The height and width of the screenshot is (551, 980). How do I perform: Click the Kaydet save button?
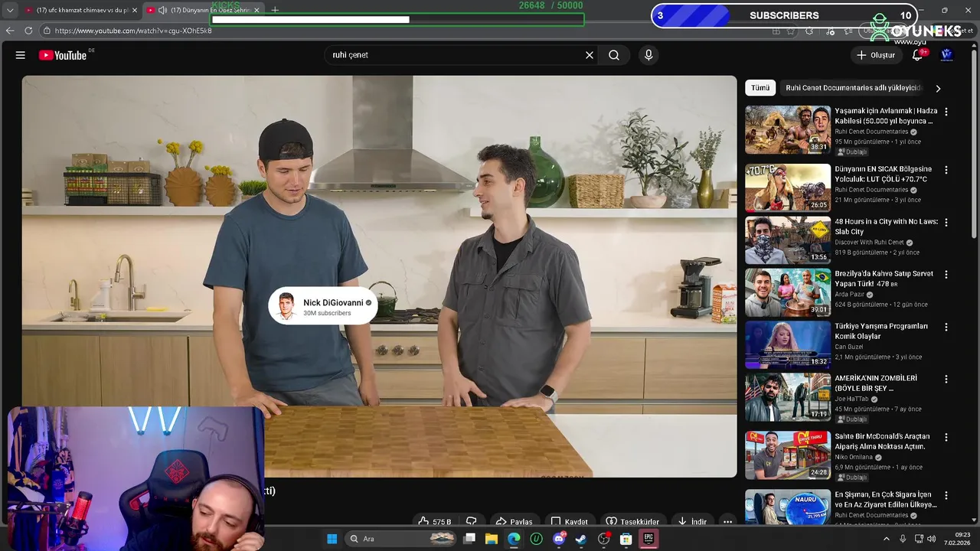[570, 522]
